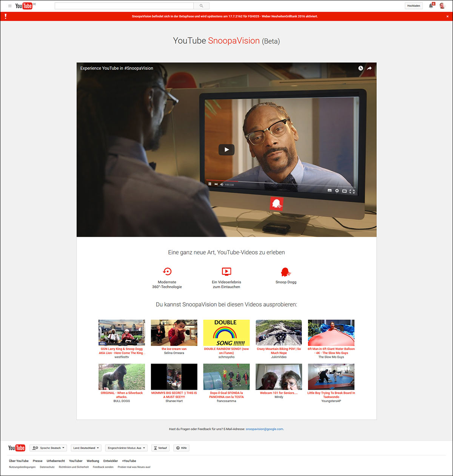The image size is (453, 476).
Task: Click the Verlauf history button
Action: [160, 448]
